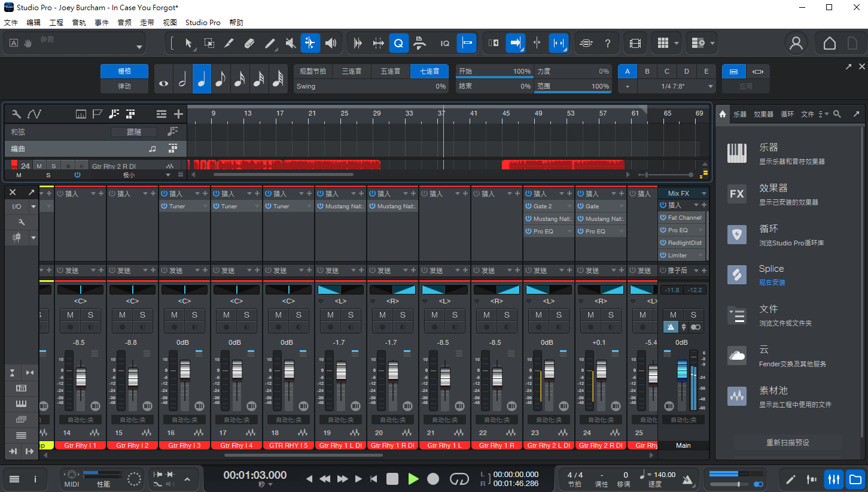
Task: Open the video player film icon
Action: pos(635,43)
